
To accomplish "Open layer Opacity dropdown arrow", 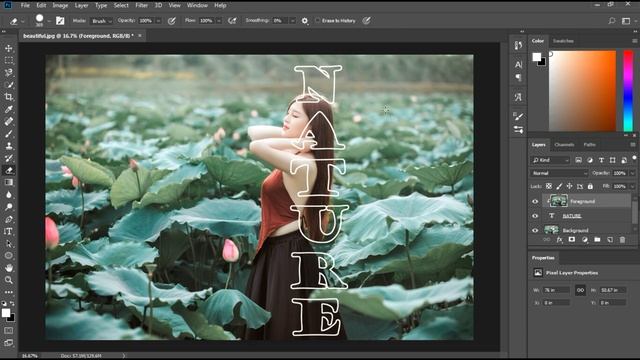I will coord(632,173).
